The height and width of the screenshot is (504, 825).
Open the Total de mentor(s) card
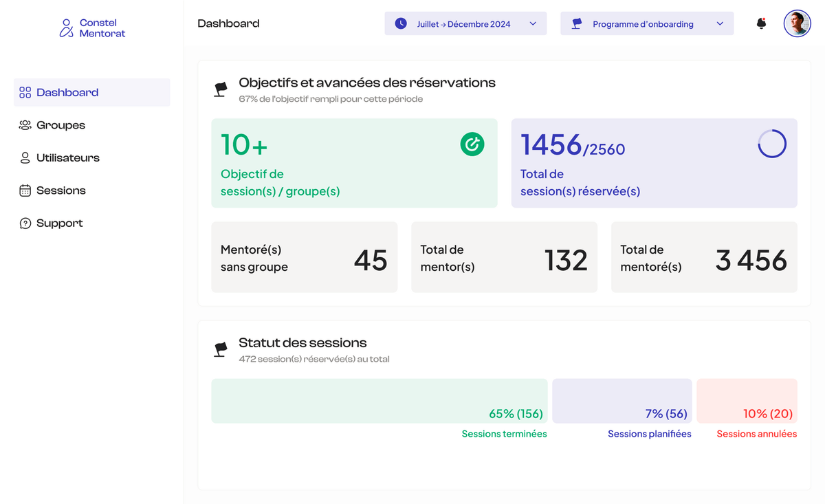coord(504,257)
